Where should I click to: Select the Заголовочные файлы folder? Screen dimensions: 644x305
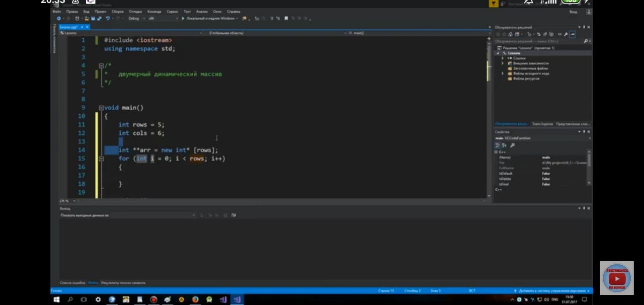530,68
